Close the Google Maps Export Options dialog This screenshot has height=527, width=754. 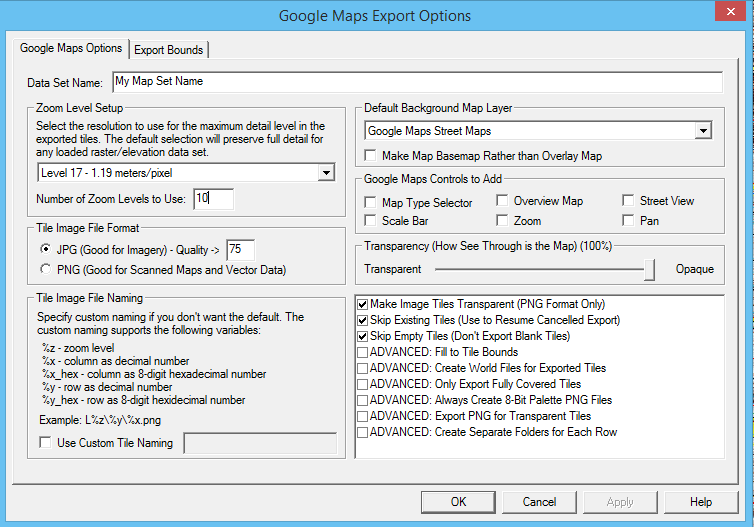pos(730,13)
